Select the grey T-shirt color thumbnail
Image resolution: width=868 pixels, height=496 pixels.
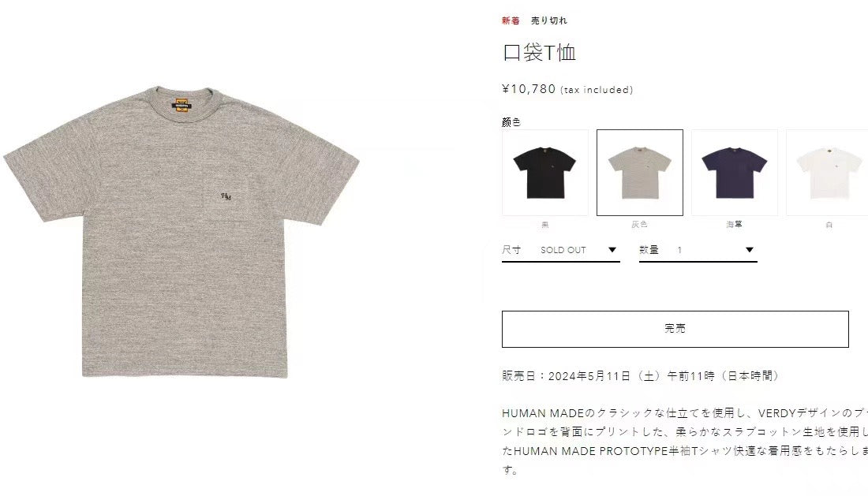coord(639,173)
